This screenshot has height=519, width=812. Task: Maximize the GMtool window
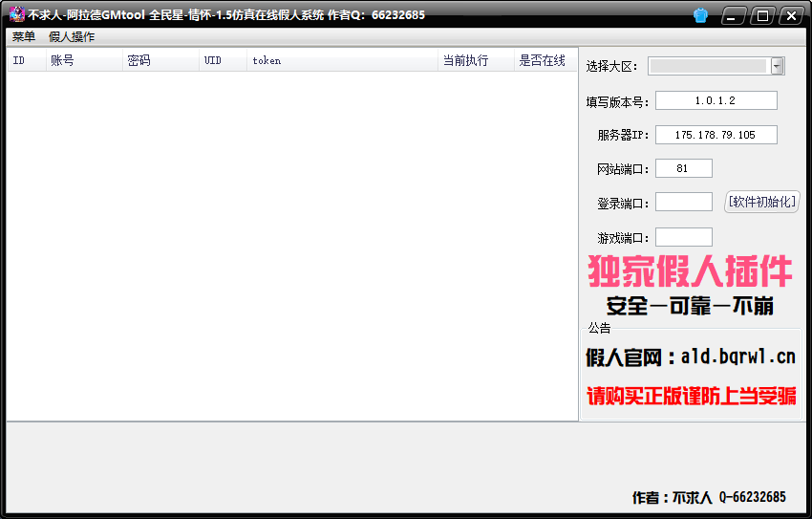[x=762, y=16]
